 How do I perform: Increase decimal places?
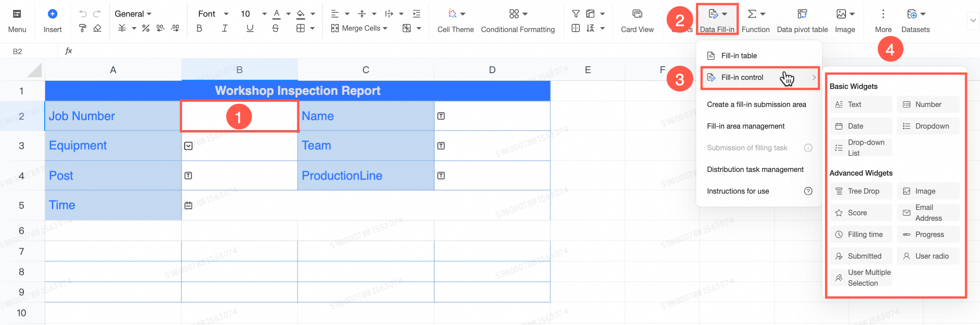click(x=175, y=28)
